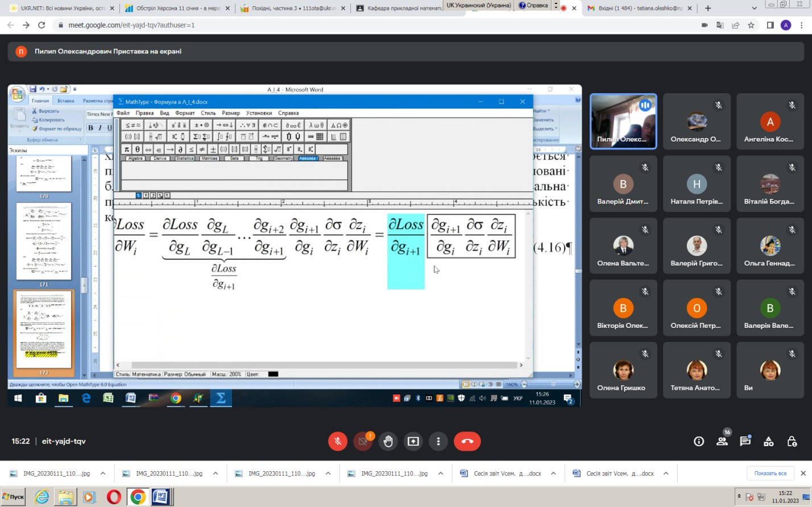Turn on the camera in Meet

pyautogui.click(x=363, y=442)
